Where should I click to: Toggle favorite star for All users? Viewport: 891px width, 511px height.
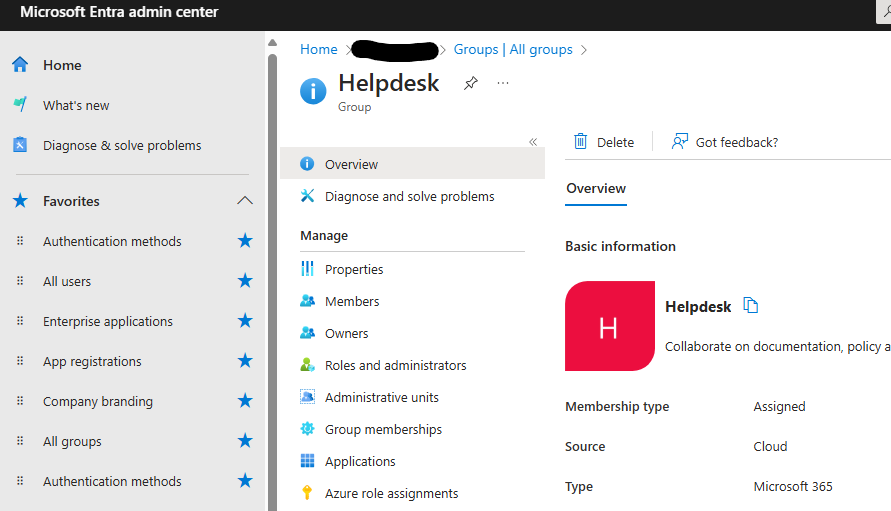[245, 281]
